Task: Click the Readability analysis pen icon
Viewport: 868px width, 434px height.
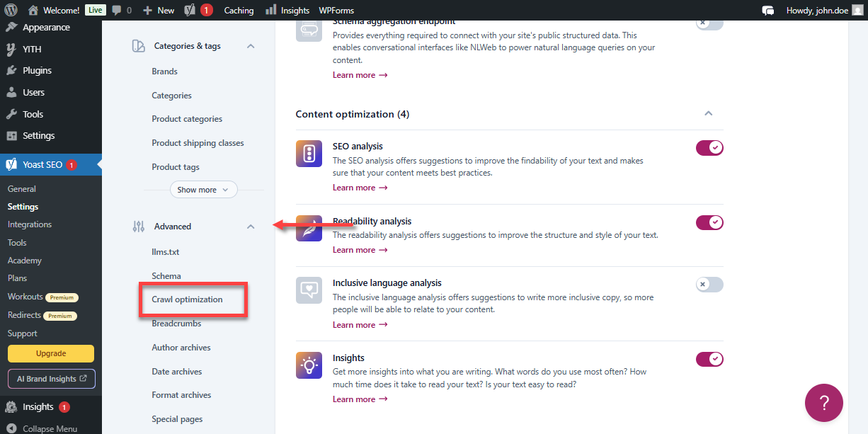Action: click(309, 228)
